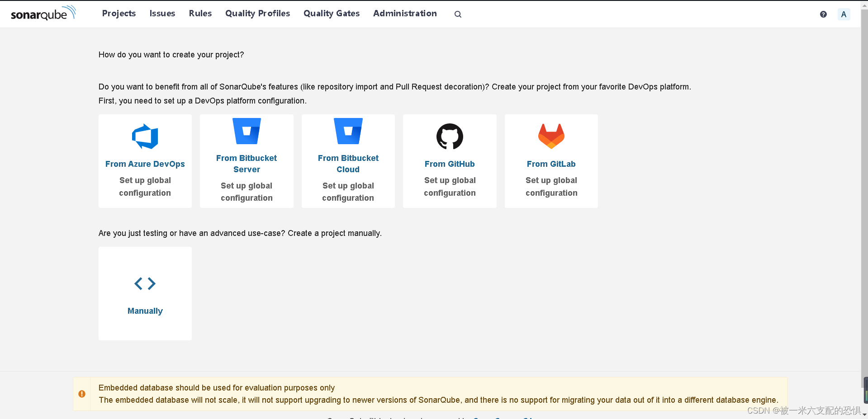Select From Azure DevOps link
This screenshot has height=419, width=868.
[x=145, y=164]
